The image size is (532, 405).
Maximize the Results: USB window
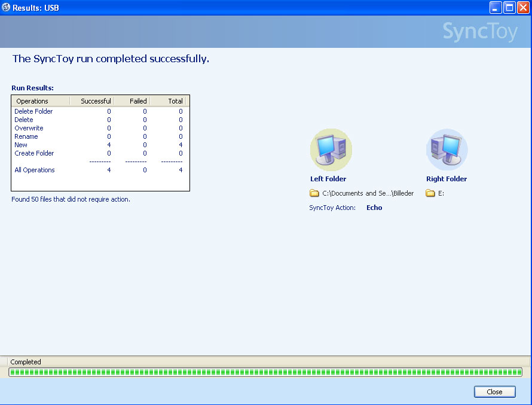509,8
